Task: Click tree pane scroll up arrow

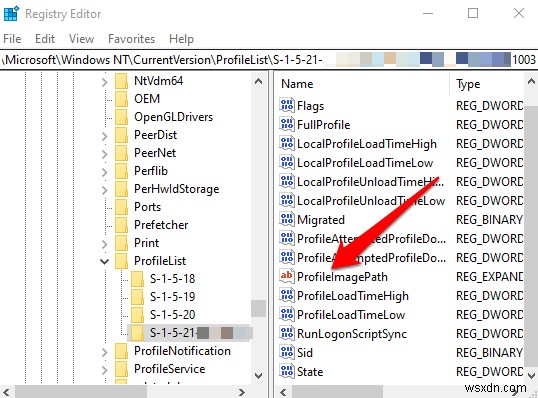Action: (259, 81)
